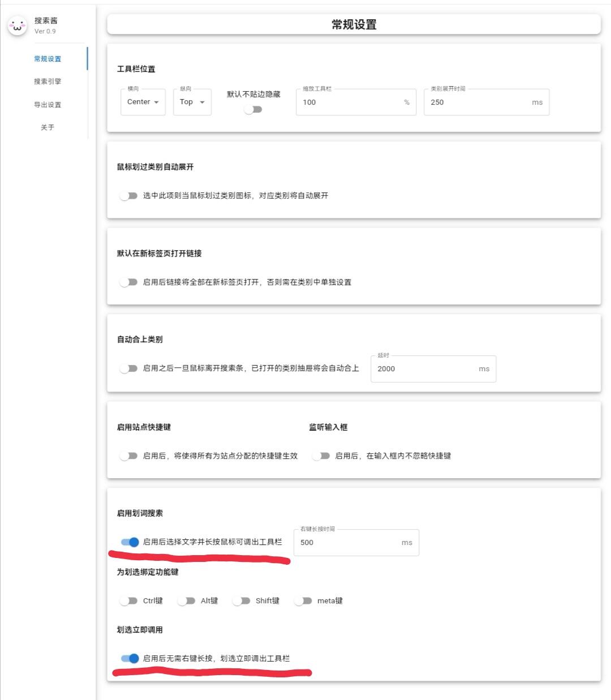The width and height of the screenshot is (611, 700).
Task: Enable 鼠标划过类别自动展开 switch
Action: point(128,196)
